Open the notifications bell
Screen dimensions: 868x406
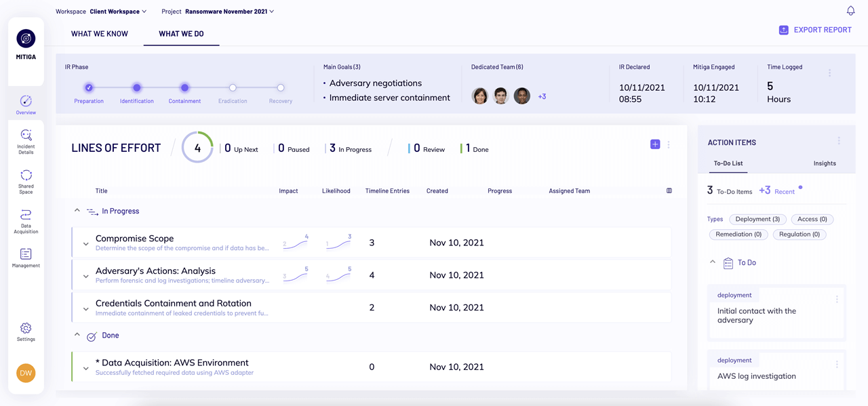(x=850, y=11)
